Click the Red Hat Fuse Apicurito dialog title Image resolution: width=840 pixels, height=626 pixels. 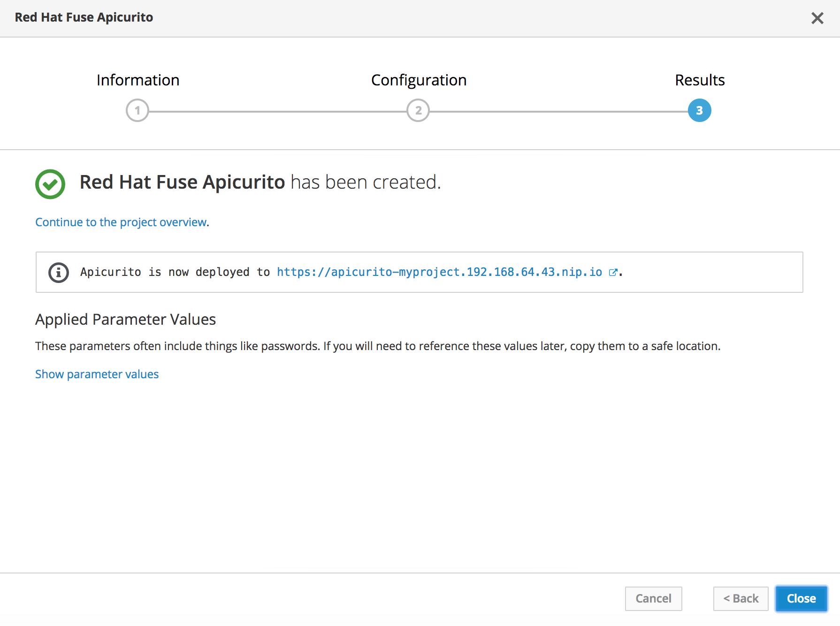84,17
